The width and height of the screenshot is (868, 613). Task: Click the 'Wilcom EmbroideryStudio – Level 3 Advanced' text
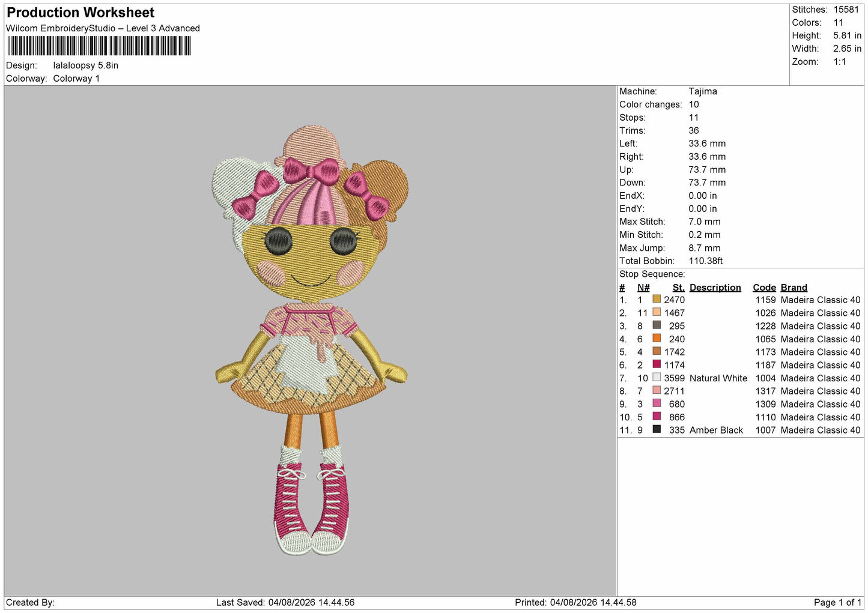click(103, 28)
